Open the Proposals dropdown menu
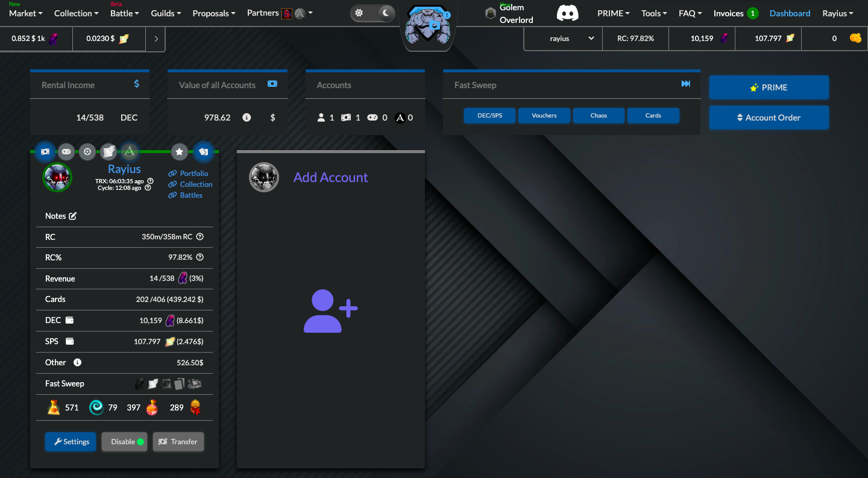Image resolution: width=868 pixels, height=478 pixels. [214, 13]
